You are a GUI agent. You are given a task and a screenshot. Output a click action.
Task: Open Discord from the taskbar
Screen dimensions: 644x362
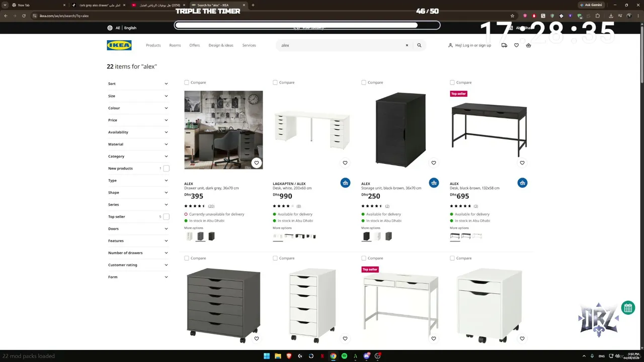tap(367, 356)
